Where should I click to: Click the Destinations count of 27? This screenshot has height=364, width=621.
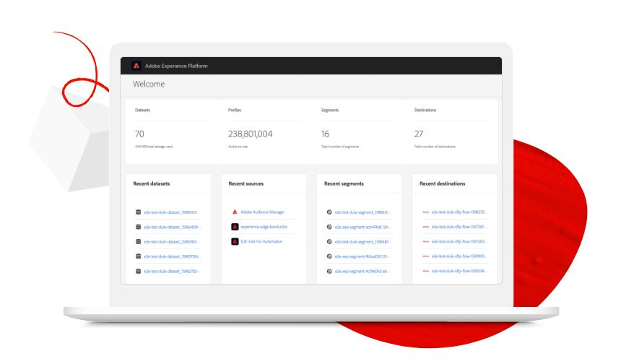[419, 134]
